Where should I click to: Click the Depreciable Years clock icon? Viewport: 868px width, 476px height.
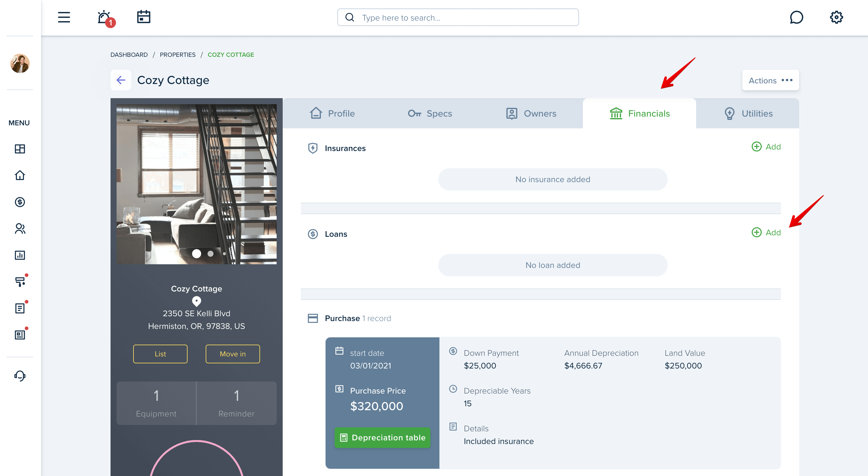(x=453, y=389)
